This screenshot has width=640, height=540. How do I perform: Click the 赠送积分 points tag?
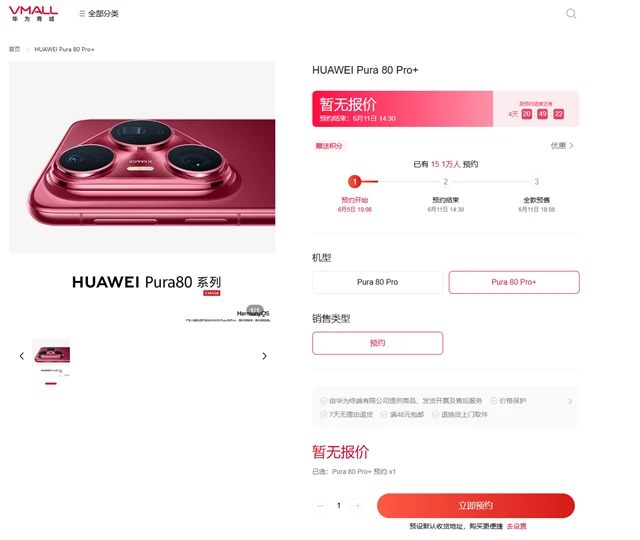pyautogui.click(x=329, y=146)
